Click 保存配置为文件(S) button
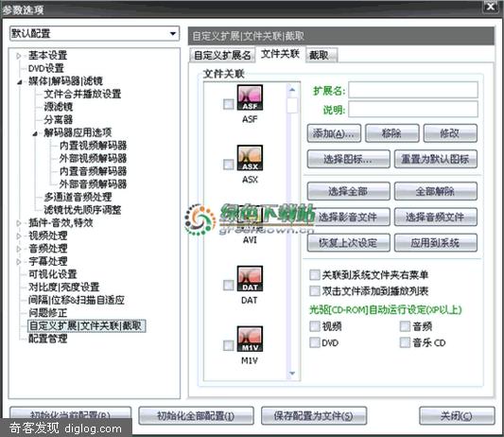The height and width of the screenshot is (437, 504). pos(314,416)
